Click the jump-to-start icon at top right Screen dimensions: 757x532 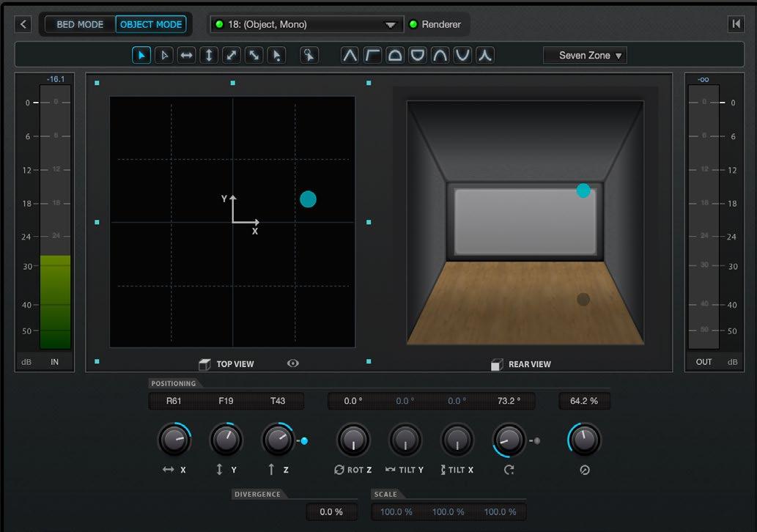(736, 24)
